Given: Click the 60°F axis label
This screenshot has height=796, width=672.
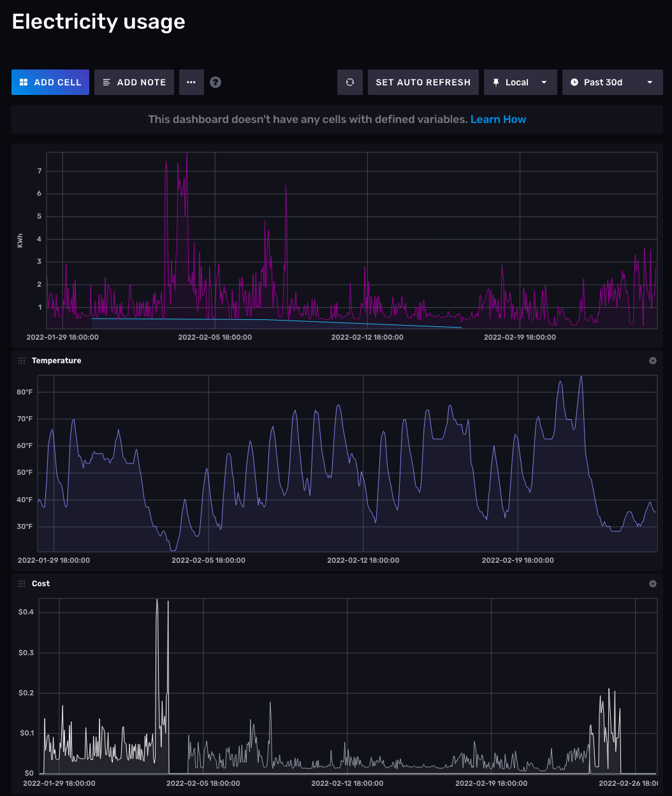Looking at the screenshot, I should click(x=25, y=445).
